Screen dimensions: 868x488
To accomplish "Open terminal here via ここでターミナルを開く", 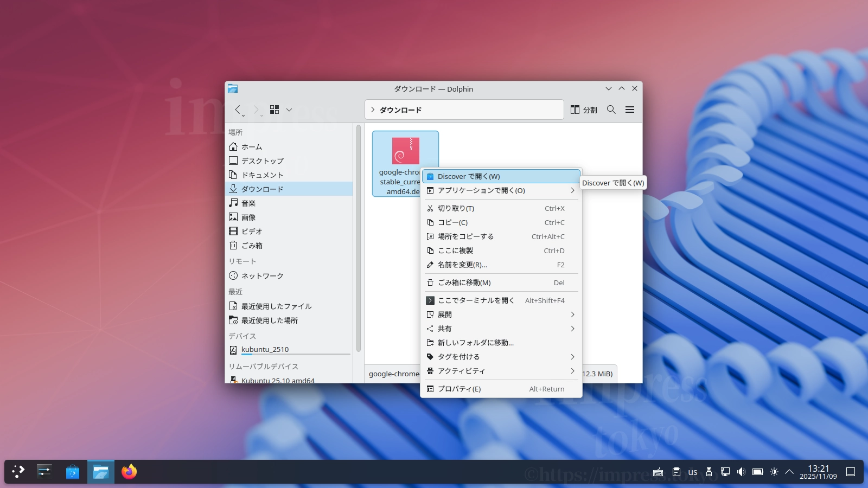I will 501,300.
